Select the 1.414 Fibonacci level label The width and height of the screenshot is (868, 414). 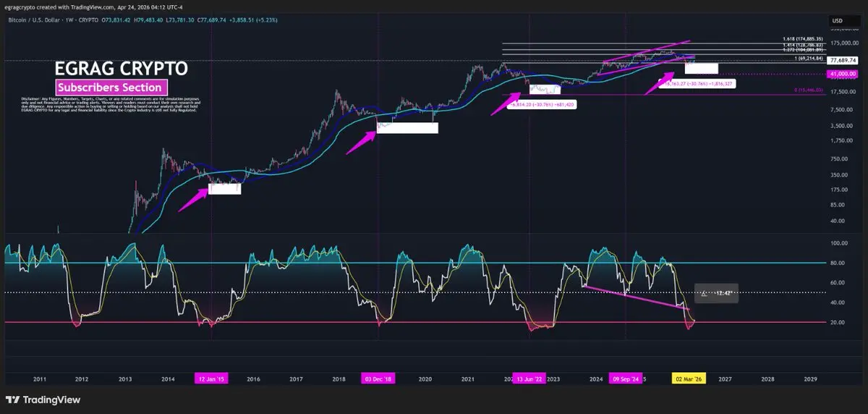(804, 44)
